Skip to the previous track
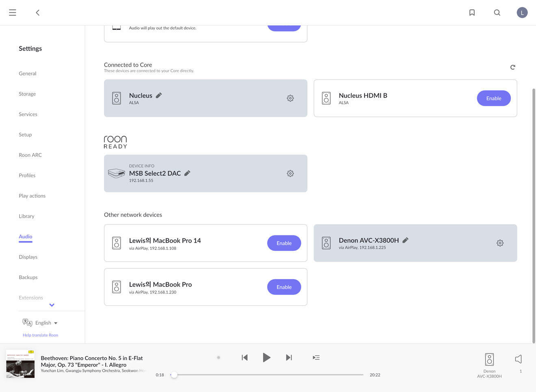Image resolution: width=536 pixels, height=392 pixels. point(244,358)
